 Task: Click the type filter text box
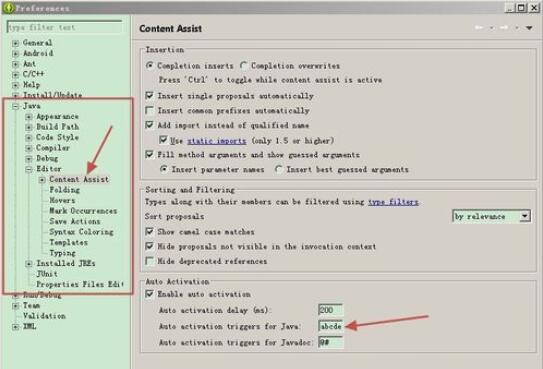65,27
